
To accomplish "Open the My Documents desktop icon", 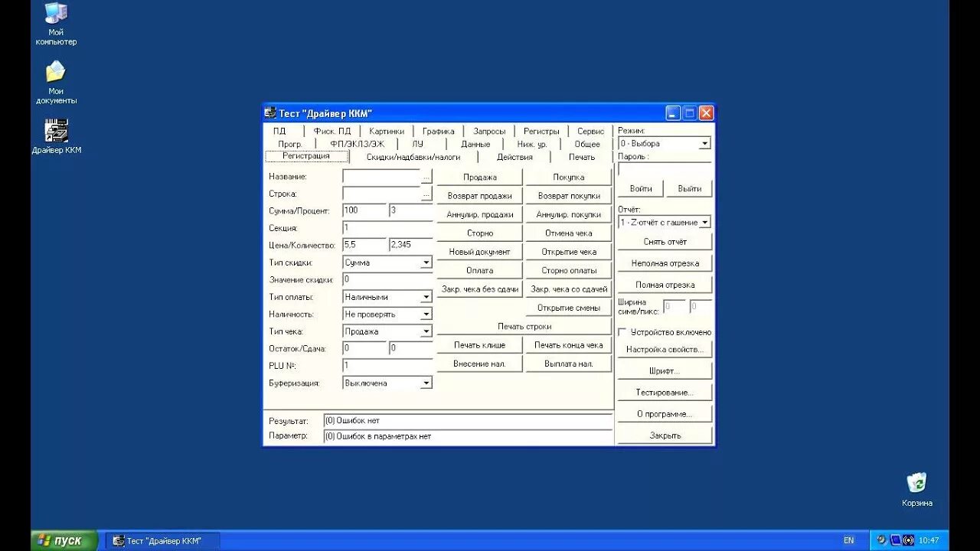I will (56, 82).
